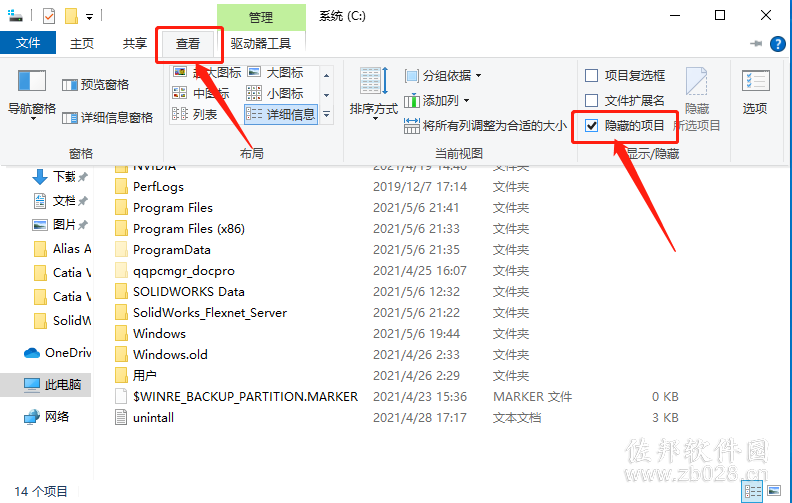
Task: Click the quick access properties checkmark icon
Action: point(49,16)
